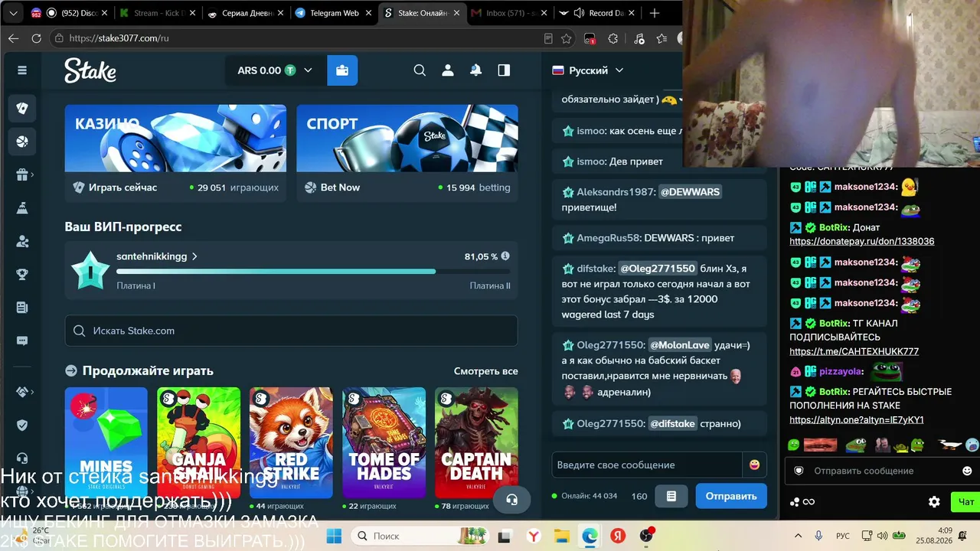Viewport: 980px width, 551px height.
Task: Click Bet Now under Спорт
Action: [340, 187]
